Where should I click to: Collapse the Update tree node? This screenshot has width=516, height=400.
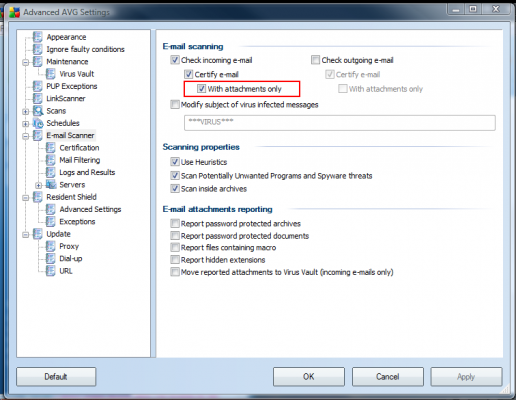[26, 235]
